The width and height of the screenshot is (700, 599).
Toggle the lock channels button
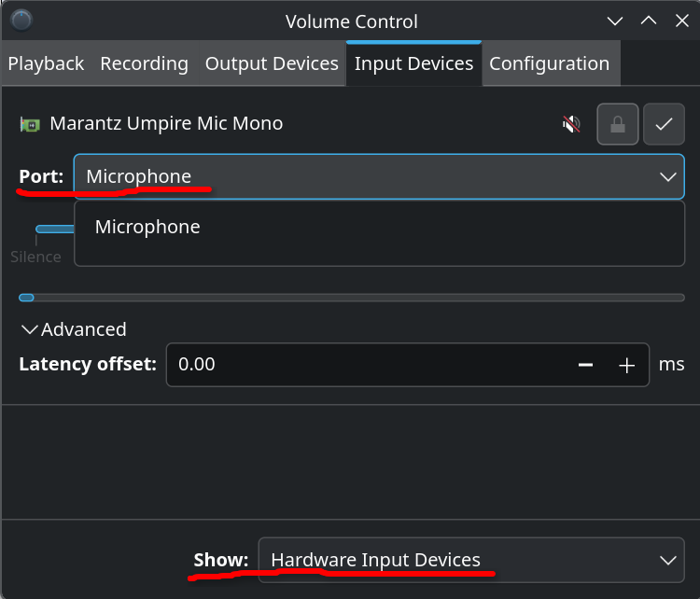click(618, 124)
